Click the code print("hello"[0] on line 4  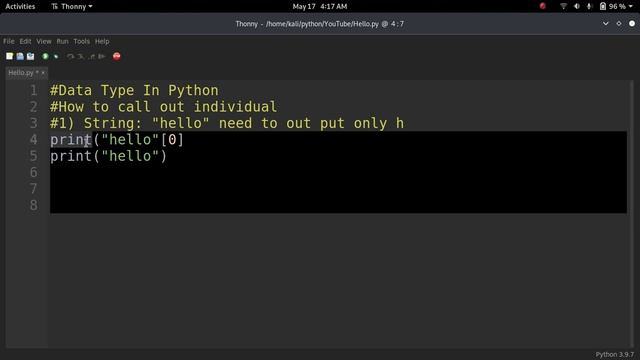117,140
